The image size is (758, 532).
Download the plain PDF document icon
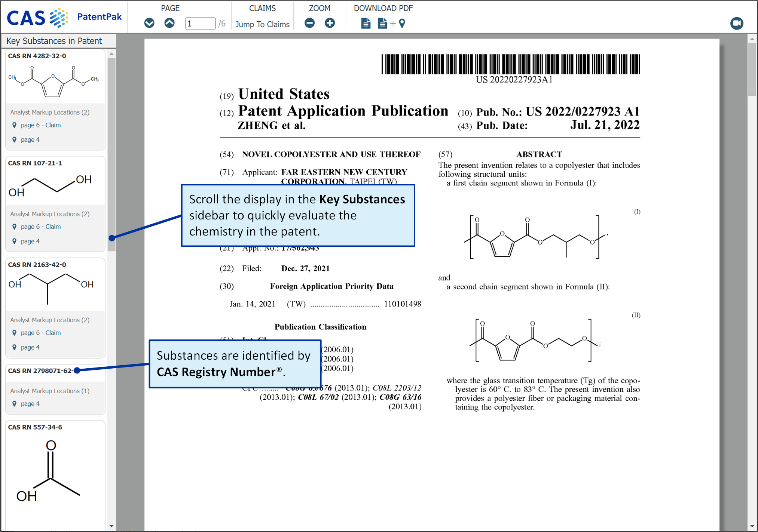(x=366, y=24)
